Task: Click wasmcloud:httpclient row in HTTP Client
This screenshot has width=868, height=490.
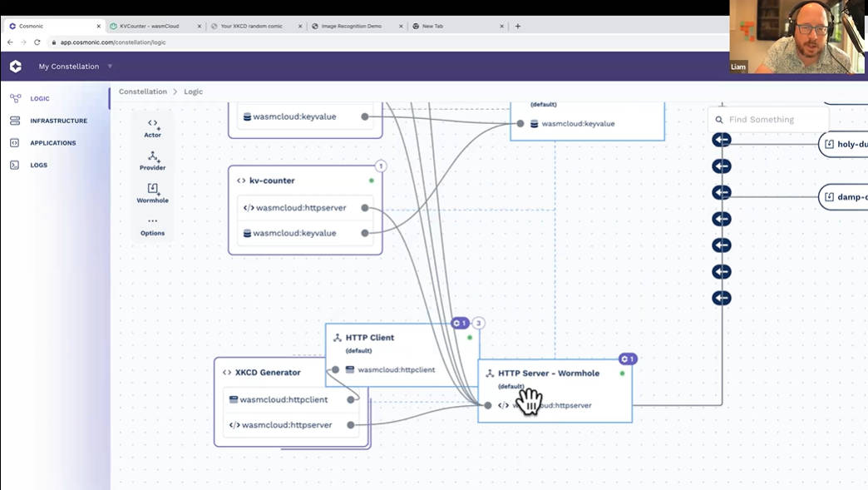Action: [x=397, y=369]
